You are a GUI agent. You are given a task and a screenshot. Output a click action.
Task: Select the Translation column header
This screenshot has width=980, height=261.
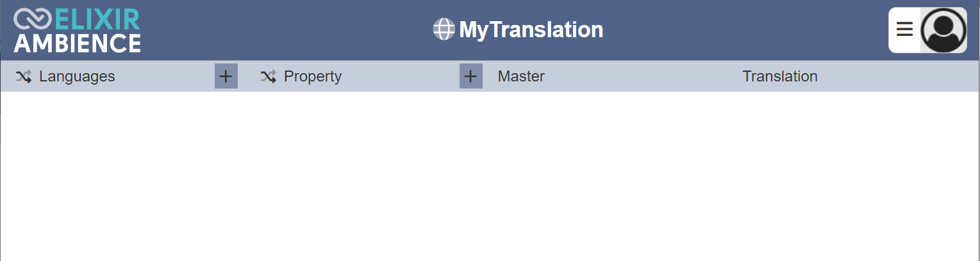780,76
